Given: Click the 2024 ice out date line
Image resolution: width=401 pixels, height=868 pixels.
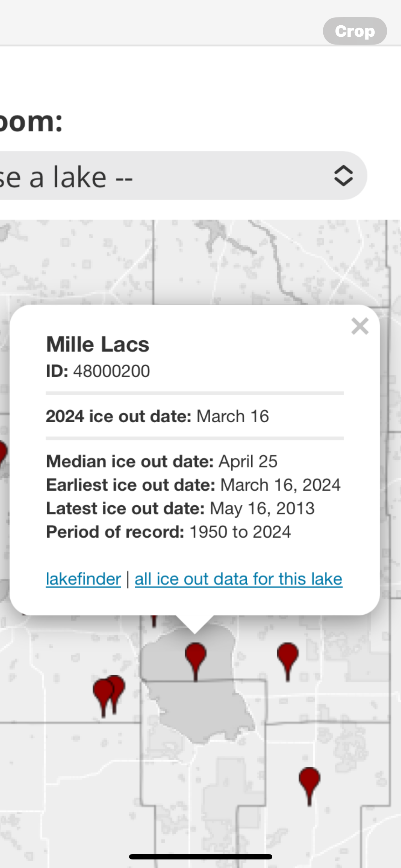Looking at the screenshot, I should click(x=157, y=416).
